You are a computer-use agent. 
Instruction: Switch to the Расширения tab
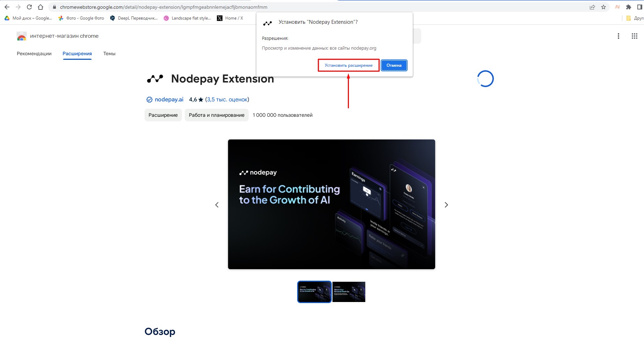coord(77,53)
